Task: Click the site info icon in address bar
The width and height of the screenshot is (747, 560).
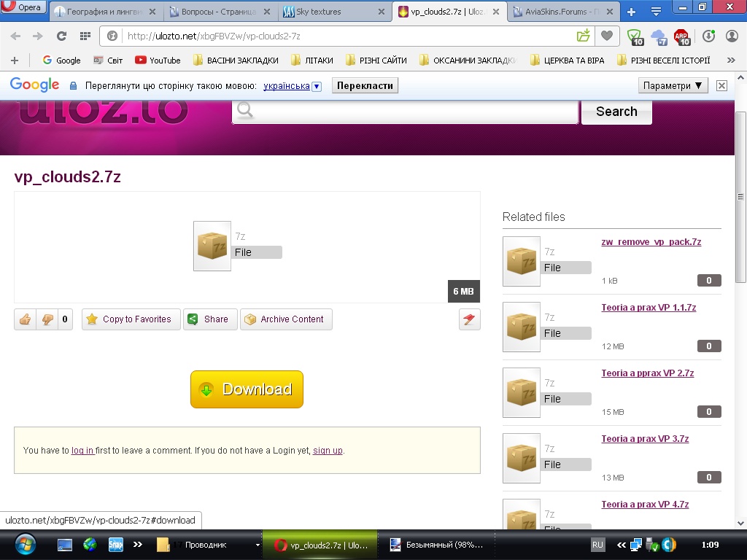Action: (x=112, y=36)
